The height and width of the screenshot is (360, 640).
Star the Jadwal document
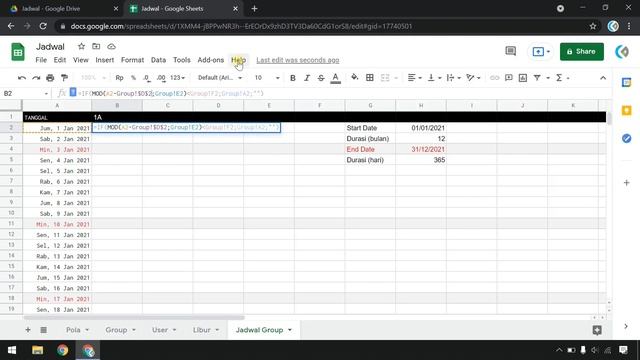click(x=81, y=47)
